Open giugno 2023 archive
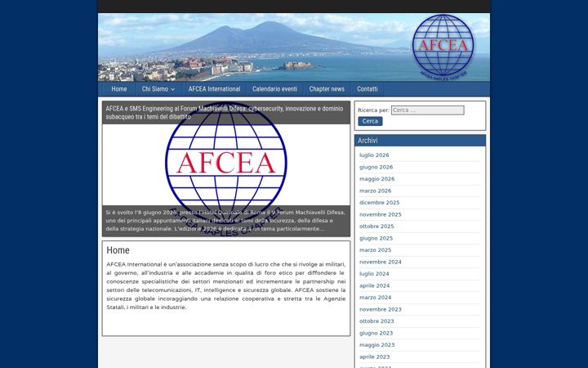This screenshot has height=368, width=588. point(376,333)
